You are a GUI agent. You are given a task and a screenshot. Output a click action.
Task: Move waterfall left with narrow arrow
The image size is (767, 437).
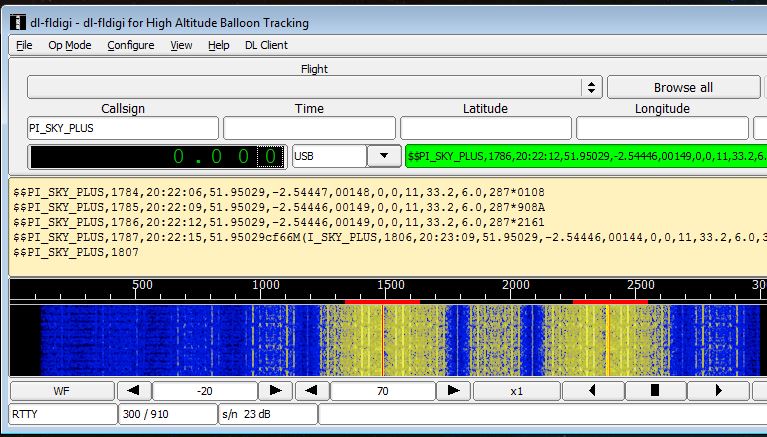[x=593, y=391]
